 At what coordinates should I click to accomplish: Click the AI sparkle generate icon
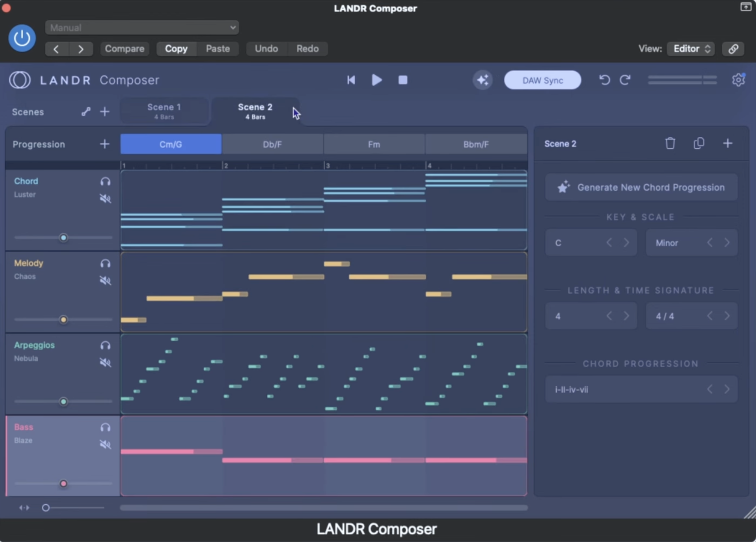482,80
